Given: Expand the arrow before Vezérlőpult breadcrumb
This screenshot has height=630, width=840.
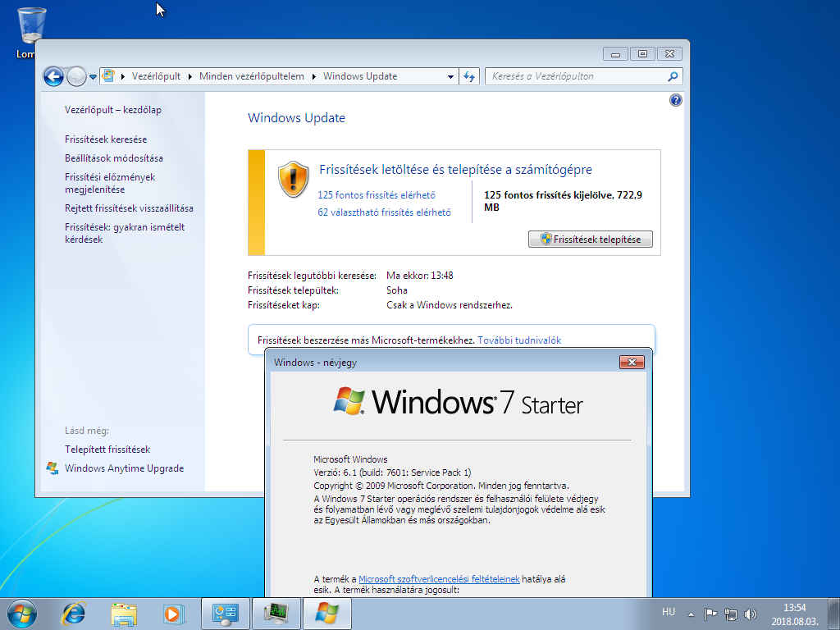Looking at the screenshot, I should pos(123,76).
